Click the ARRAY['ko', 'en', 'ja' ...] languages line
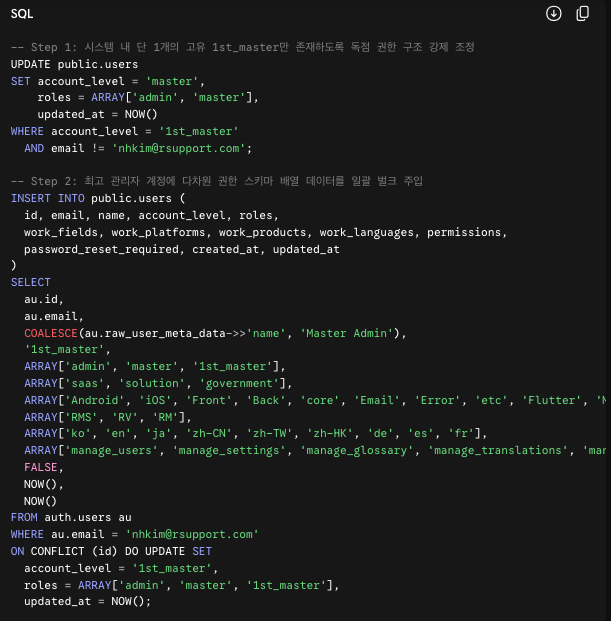This screenshot has height=621, width=611. [x=255, y=434]
